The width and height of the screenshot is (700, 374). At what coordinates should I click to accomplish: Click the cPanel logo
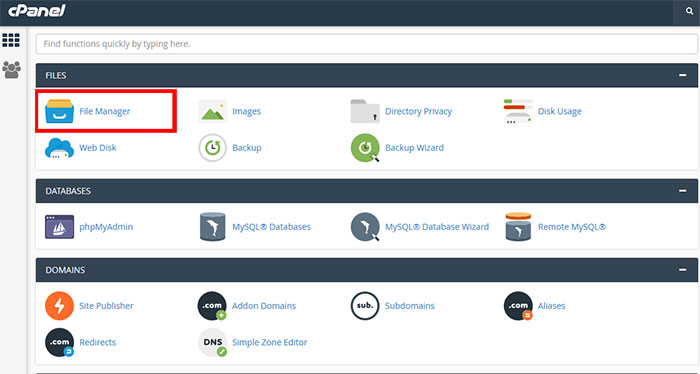(x=37, y=11)
